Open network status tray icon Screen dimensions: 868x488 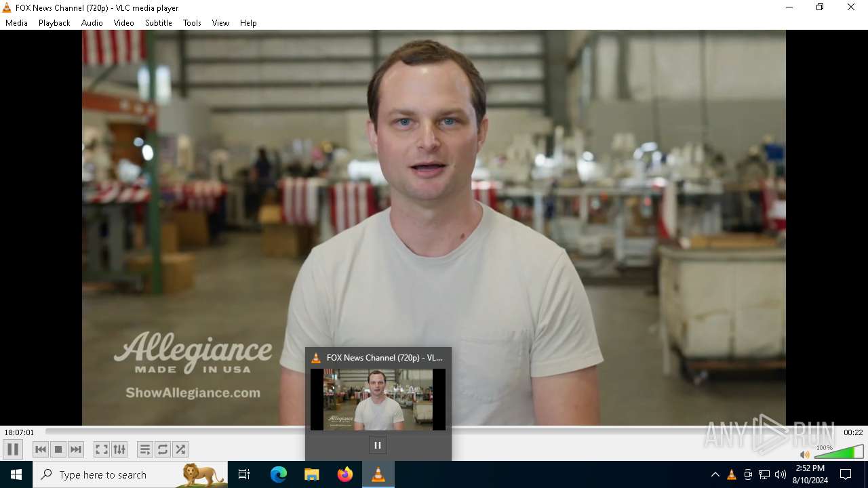point(764,474)
